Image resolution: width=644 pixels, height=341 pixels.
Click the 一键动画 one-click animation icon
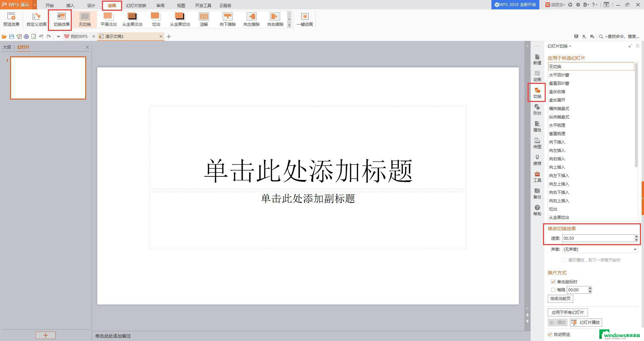click(305, 19)
